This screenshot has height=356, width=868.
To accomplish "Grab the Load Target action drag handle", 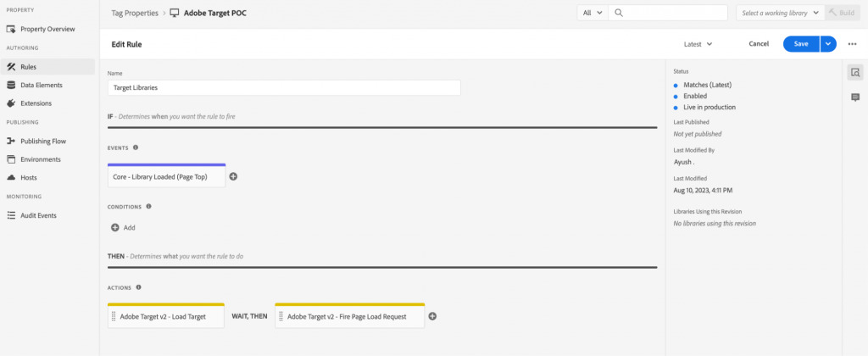I will click(x=114, y=317).
